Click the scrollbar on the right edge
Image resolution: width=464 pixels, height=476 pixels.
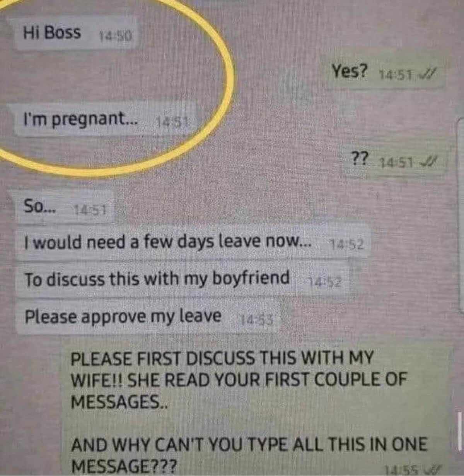point(460,215)
